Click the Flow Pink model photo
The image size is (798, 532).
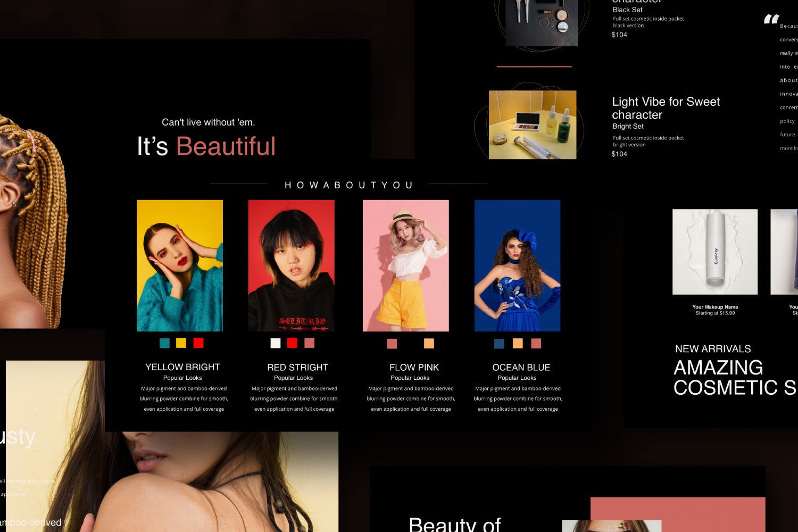point(405,265)
